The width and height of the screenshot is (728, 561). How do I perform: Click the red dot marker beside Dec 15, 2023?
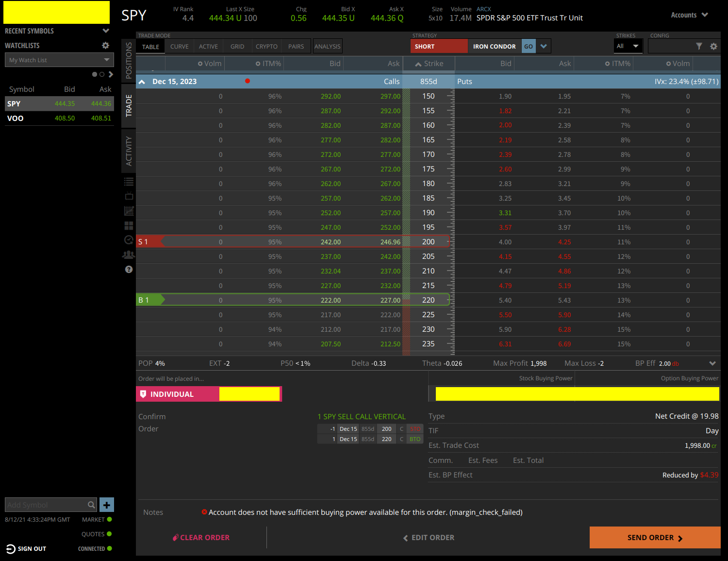[248, 81]
